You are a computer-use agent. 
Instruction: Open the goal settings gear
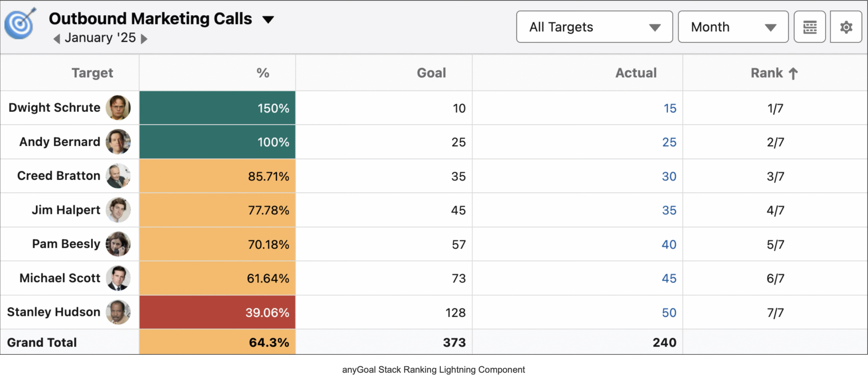click(846, 27)
